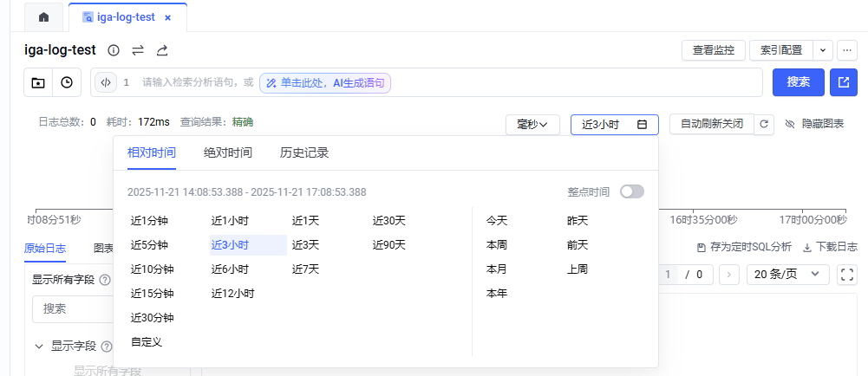This screenshot has width=868, height=376.
Task: Click the blue open-in-new-window icon
Action: click(843, 82)
